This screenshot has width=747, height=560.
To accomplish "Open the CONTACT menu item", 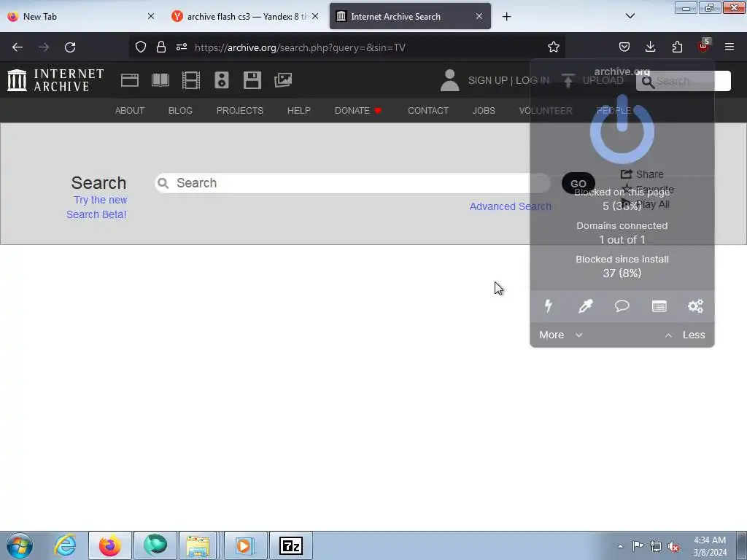I will 427,111.
